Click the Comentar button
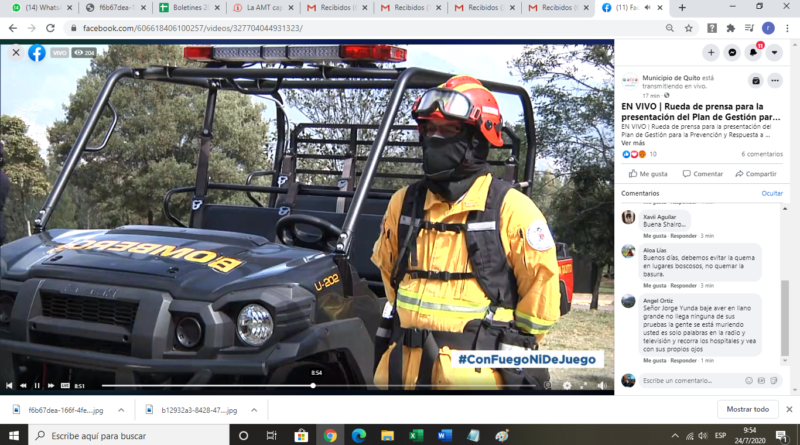Screen dimensions: 800x445 [703, 174]
